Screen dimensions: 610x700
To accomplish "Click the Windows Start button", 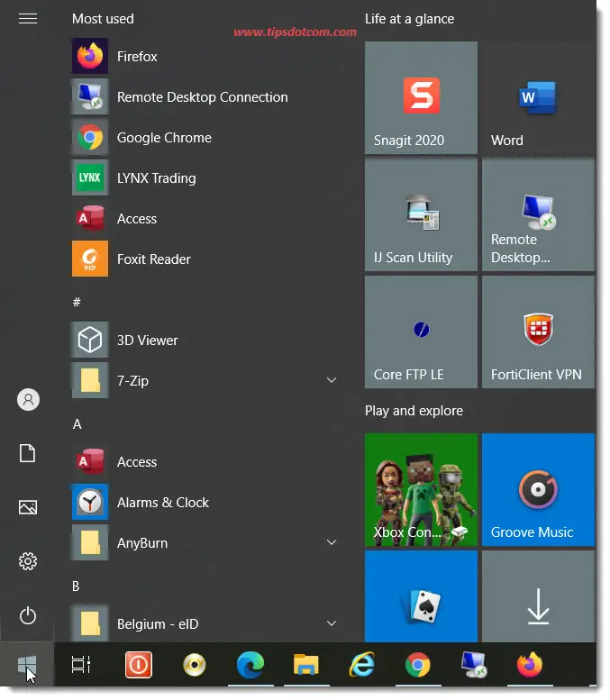I will click(x=27, y=665).
